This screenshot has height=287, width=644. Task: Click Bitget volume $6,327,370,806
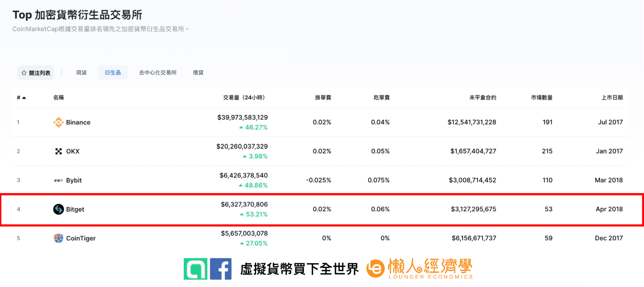[x=244, y=204]
